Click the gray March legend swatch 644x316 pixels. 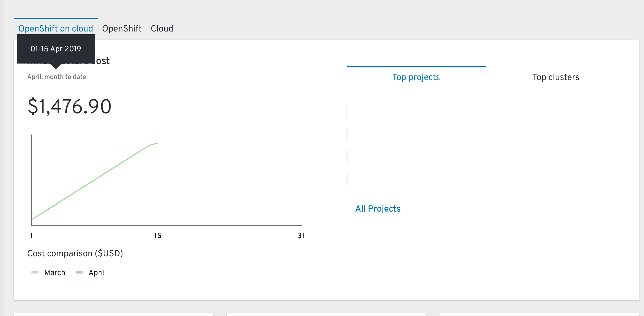[x=35, y=272]
